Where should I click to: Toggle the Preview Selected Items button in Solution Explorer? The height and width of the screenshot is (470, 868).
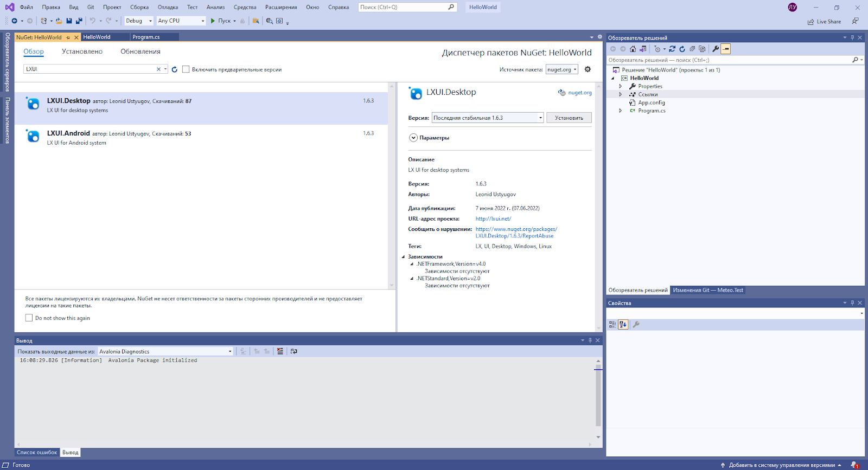[726, 49]
